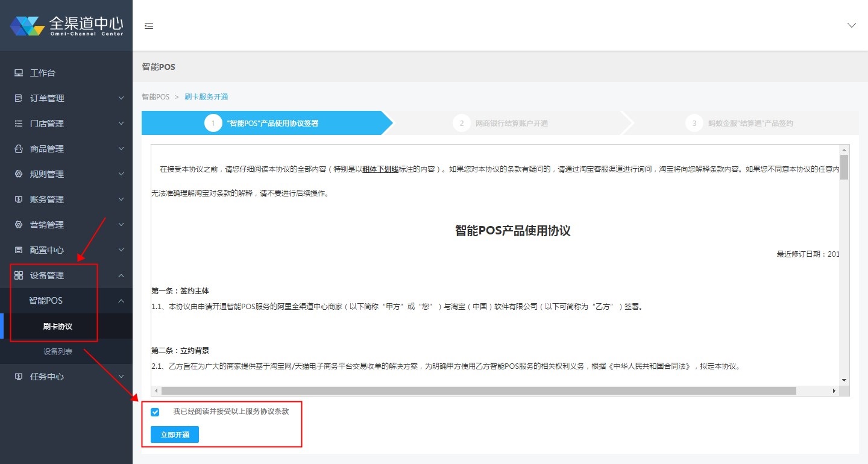
Task: Expand 营销管理 chevron arrow
Action: (121, 225)
